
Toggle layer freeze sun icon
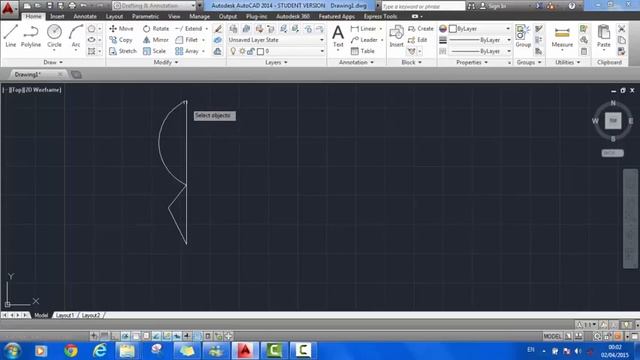coord(242,51)
